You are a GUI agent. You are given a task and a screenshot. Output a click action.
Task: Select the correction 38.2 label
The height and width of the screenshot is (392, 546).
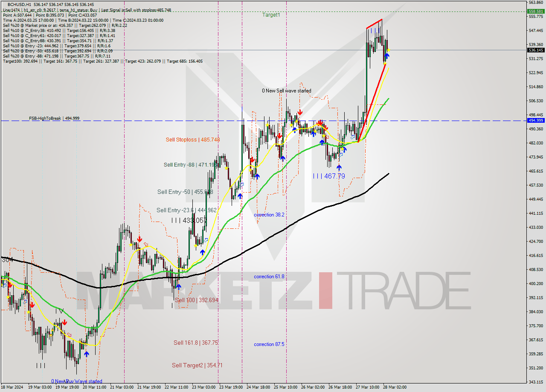click(x=269, y=215)
